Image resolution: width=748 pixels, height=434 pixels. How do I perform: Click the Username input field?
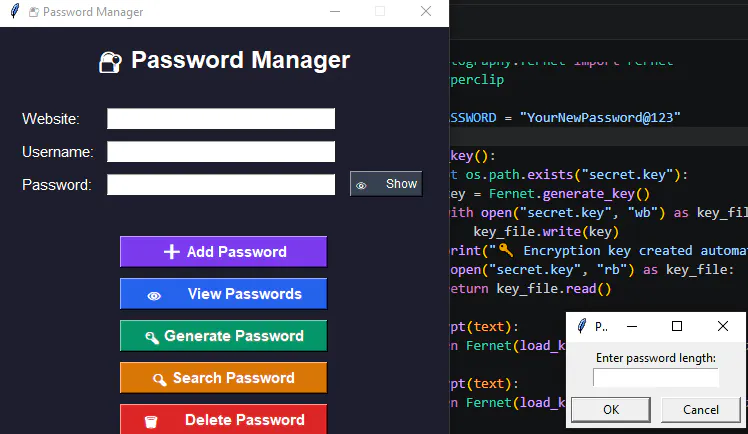[221, 152]
